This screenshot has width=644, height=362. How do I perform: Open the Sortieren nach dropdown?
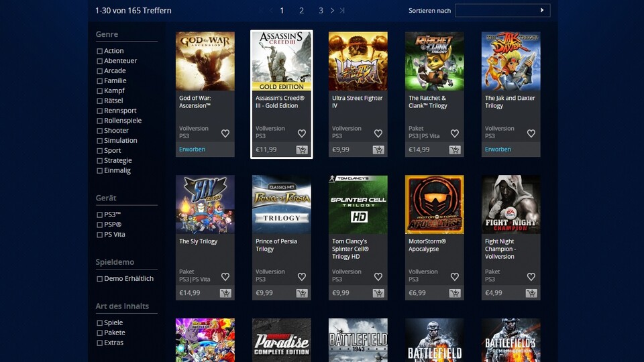click(x=502, y=10)
